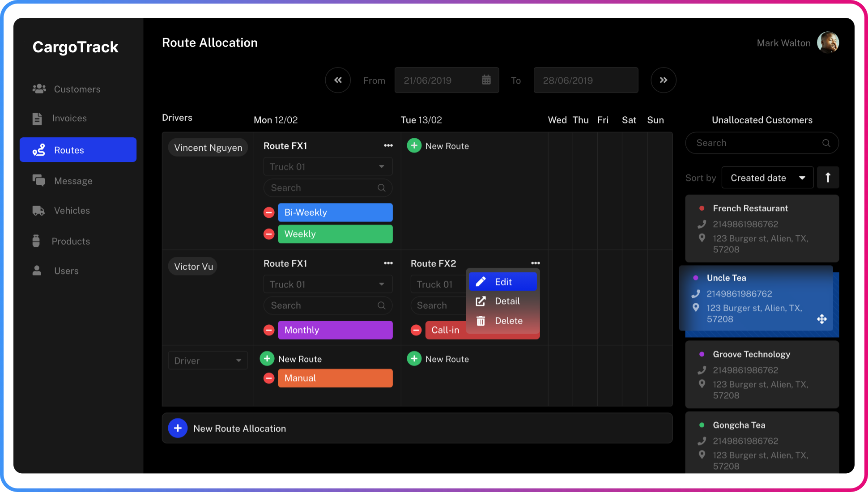Select Edit from the route context menu
The image size is (868, 492).
tap(502, 282)
